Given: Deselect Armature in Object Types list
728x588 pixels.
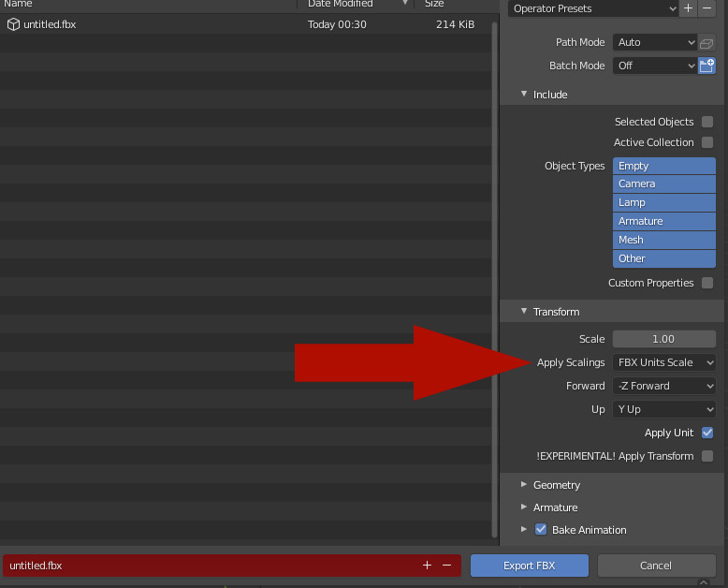Looking at the screenshot, I should (664, 221).
